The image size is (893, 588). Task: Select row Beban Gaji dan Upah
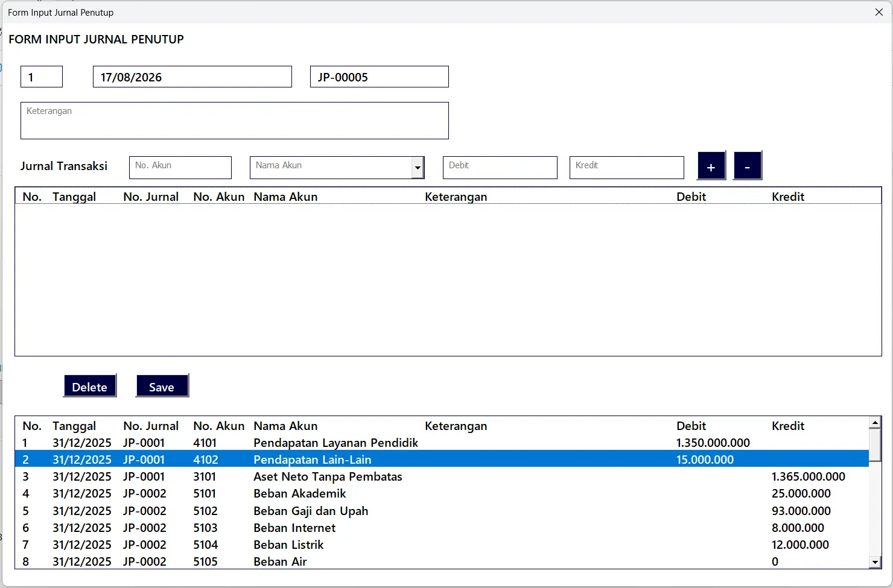[x=442, y=511]
